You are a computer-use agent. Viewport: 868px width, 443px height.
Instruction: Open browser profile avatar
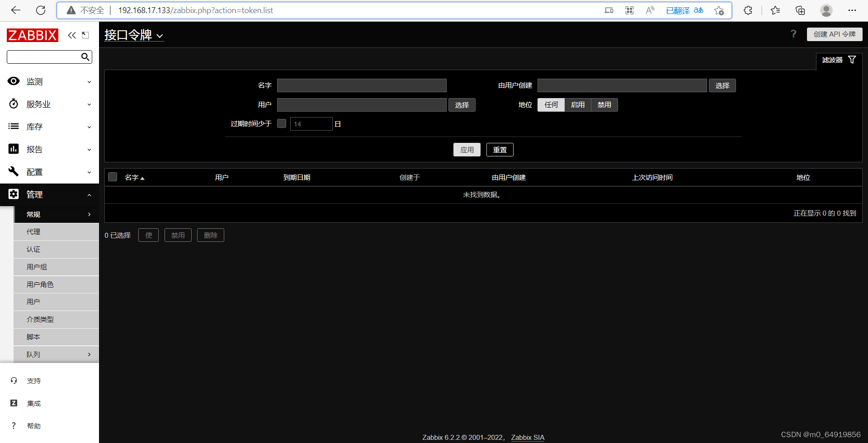pyautogui.click(x=826, y=10)
